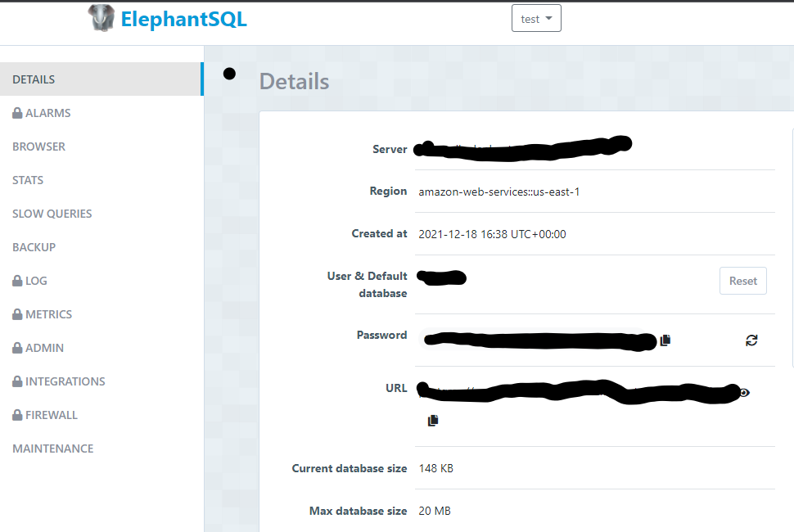794x532 pixels.
Task: Open the test instance dropdown
Action: (x=536, y=19)
